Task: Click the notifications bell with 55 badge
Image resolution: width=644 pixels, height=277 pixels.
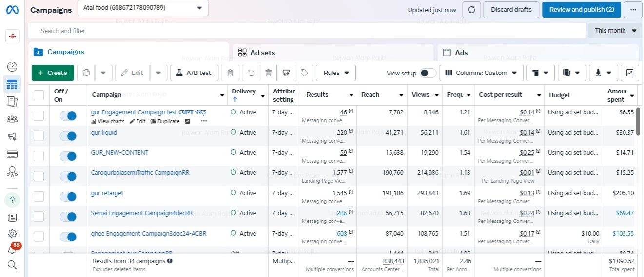Action: point(12,249)
